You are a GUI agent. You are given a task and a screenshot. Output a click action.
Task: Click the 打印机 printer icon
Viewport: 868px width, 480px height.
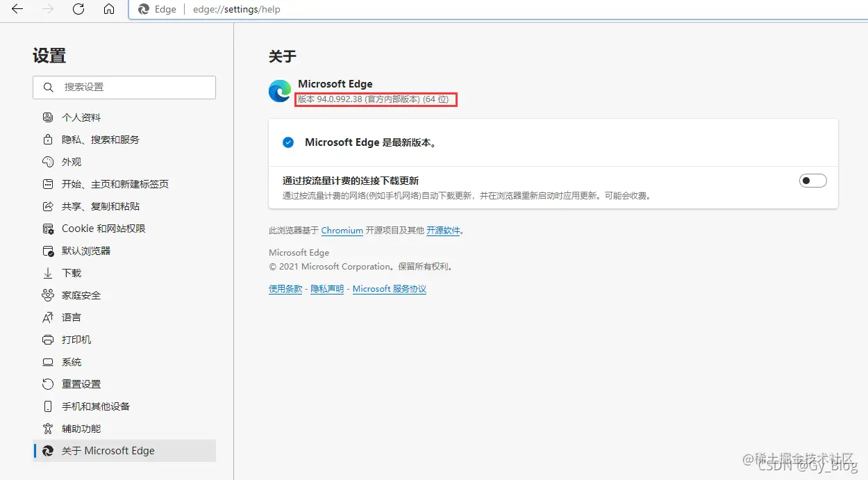pyautogui.click(x=48, y=340)
